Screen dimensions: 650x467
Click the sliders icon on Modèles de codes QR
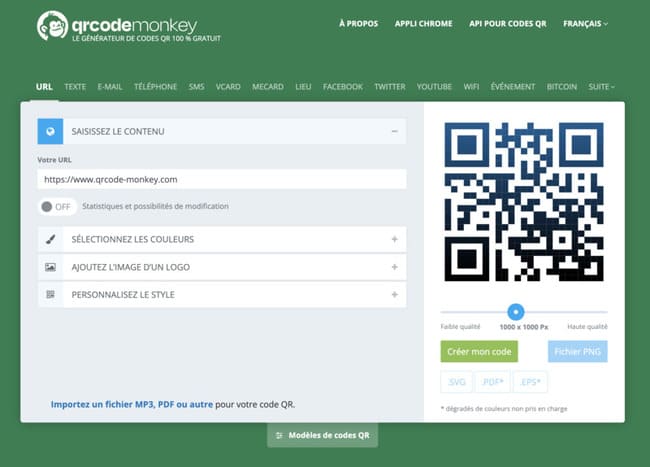279,435
